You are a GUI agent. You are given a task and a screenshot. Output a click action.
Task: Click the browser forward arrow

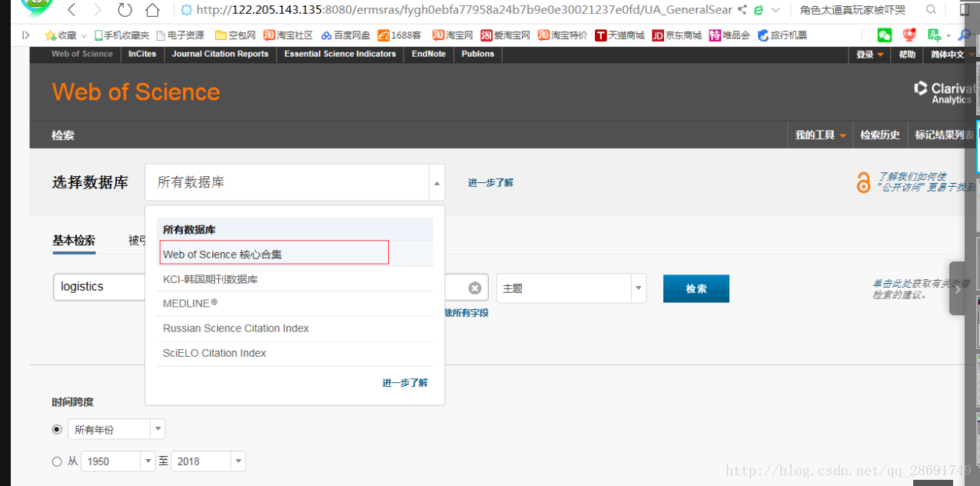point(97,10)
